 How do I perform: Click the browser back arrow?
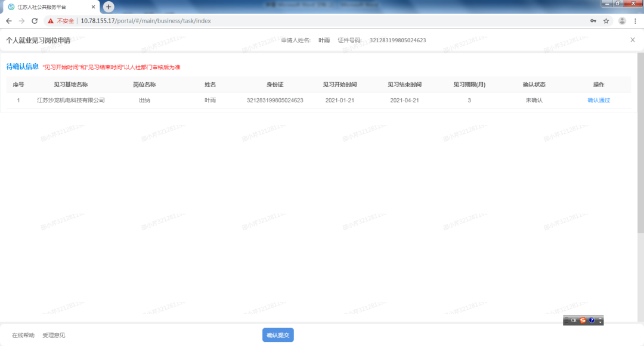click(x=8, y=21)
